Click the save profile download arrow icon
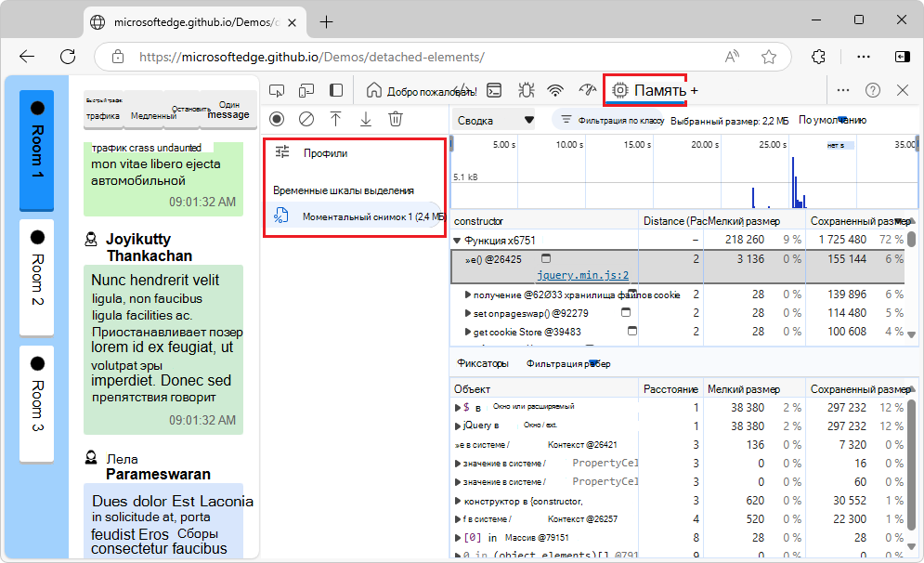 click(366, 119)
